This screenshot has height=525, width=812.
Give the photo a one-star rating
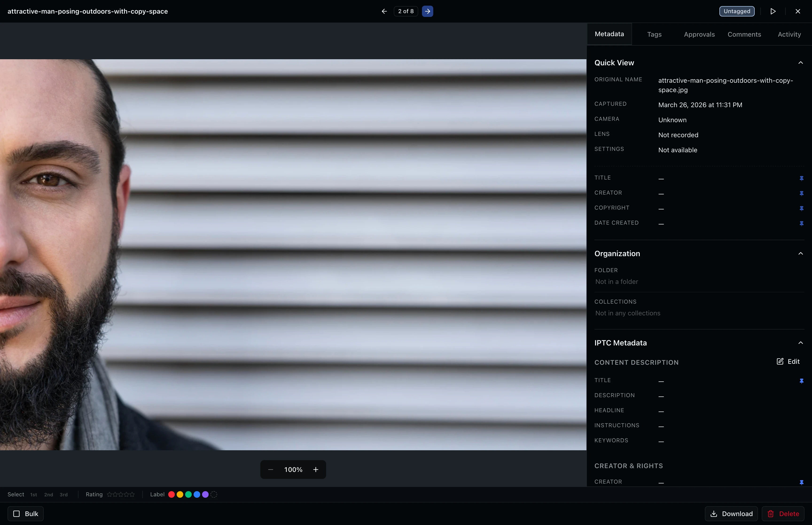(110, 494)
